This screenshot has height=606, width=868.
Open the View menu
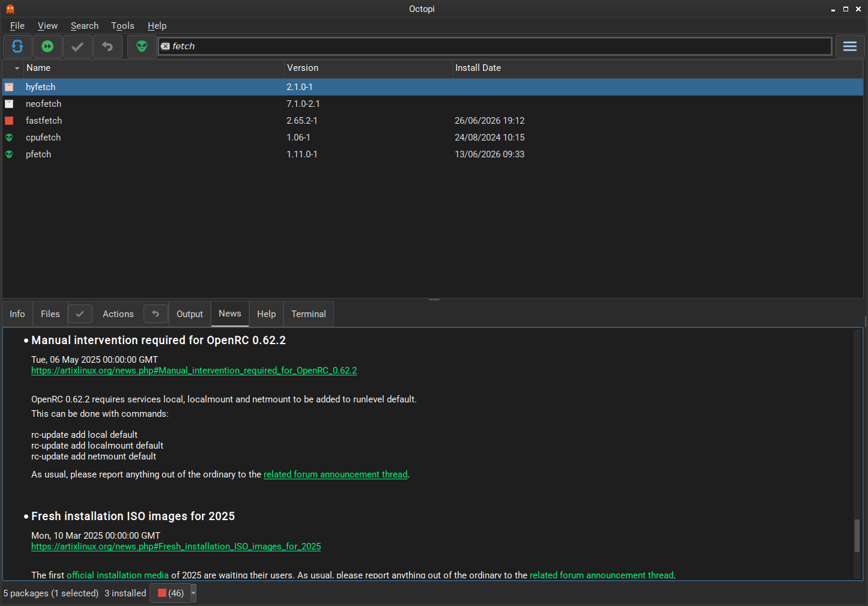click(47, 26)
